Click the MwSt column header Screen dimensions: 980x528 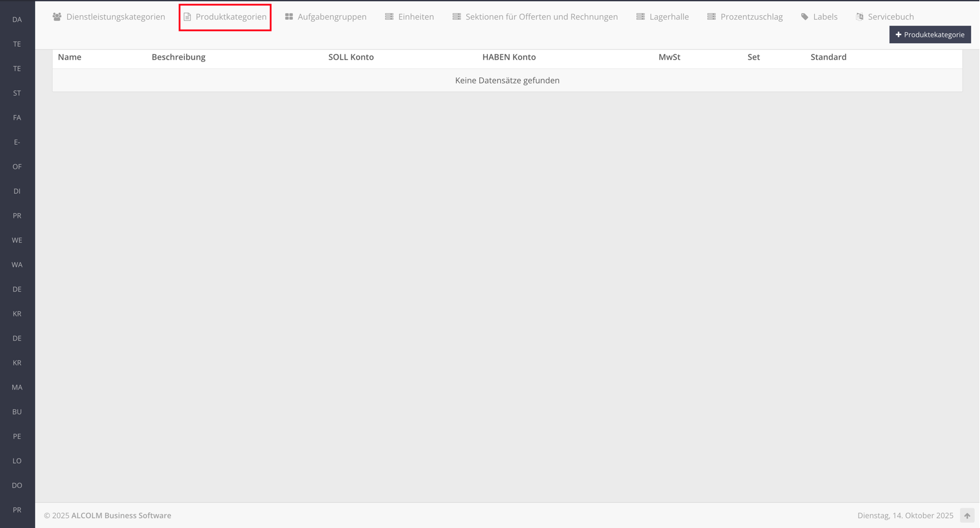tap(669, 57)
